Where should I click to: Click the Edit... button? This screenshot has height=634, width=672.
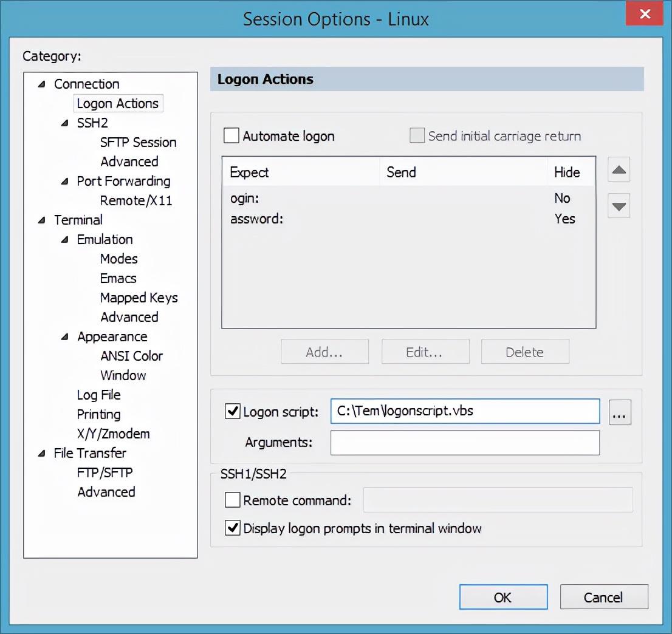(x=425, y=352)
